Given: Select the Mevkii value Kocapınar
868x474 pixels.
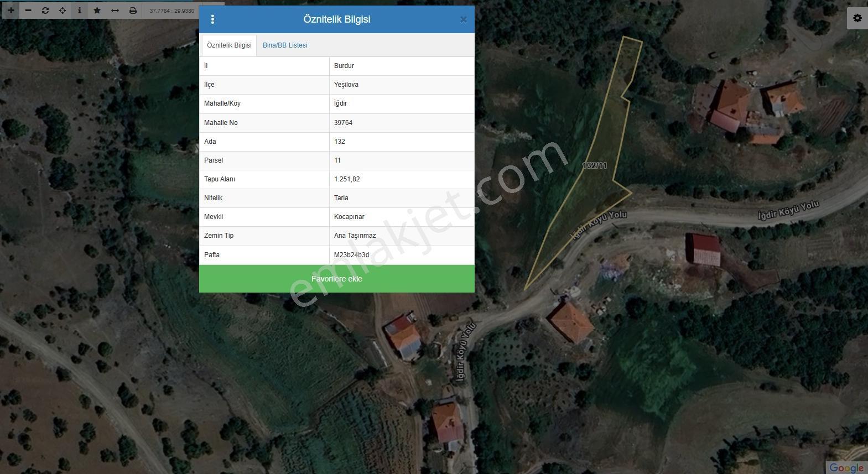Looking at the screenshot, I should point(349,217).
